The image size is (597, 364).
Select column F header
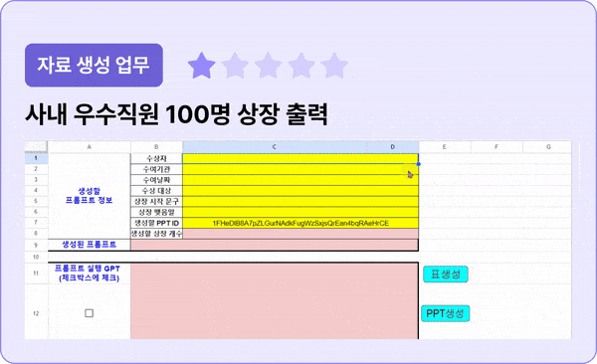[497, 147]
